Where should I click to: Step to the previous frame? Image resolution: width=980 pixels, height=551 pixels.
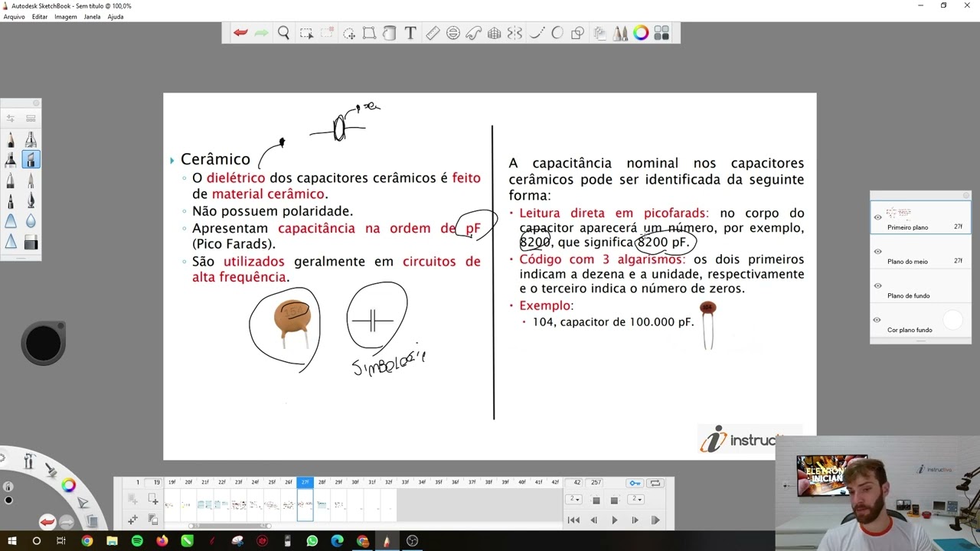click(x=593, y=520)
